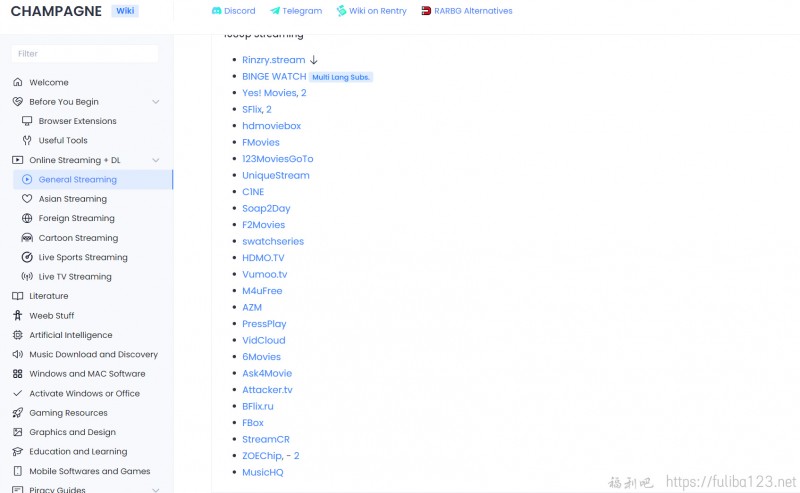Open the Vumoo.tv link
The image size is (800, 493).
[265, 274]
